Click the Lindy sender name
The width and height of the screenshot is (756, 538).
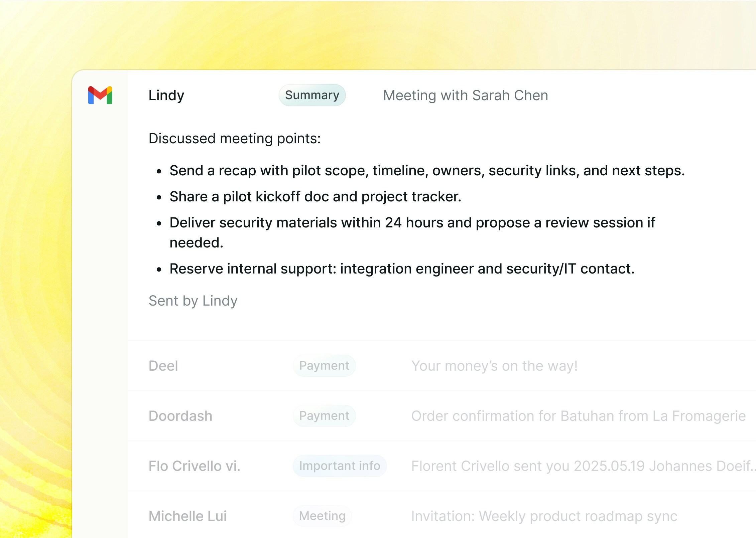166,95
